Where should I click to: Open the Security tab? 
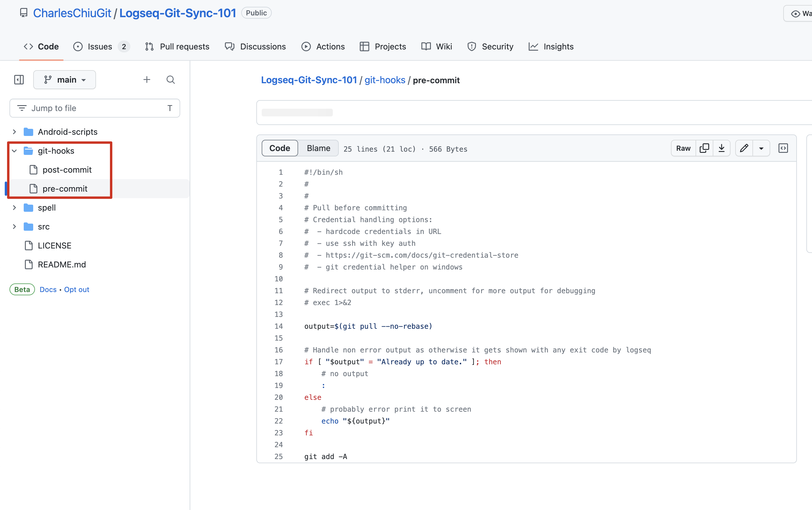click(490, 46)
